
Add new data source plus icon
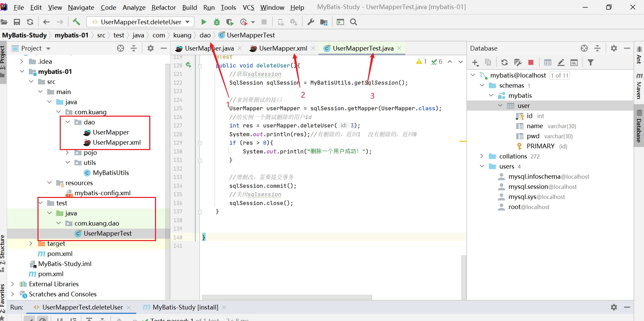[x=475, y=62]
